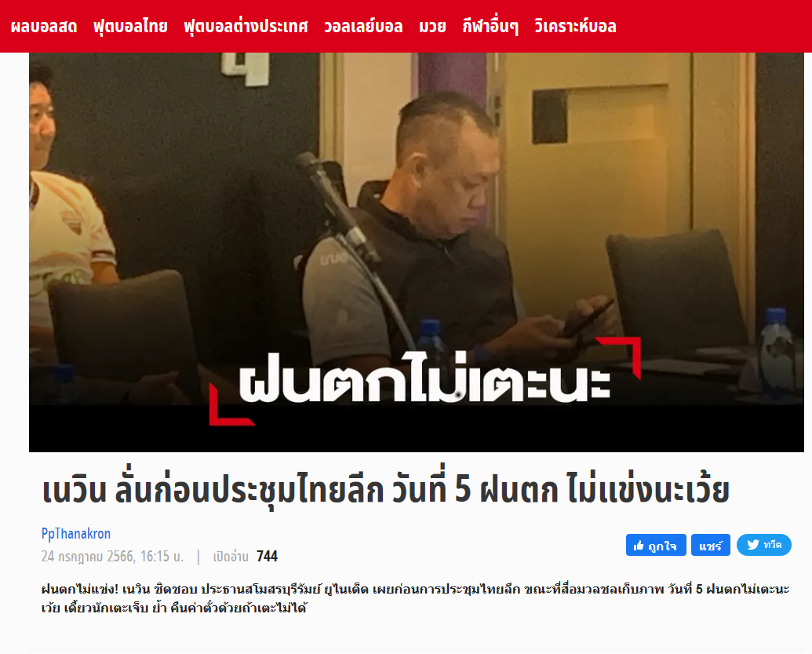Open author PpThanakron profile link
Viewport: 812px width, 654px height.
[x=76, y=534]
